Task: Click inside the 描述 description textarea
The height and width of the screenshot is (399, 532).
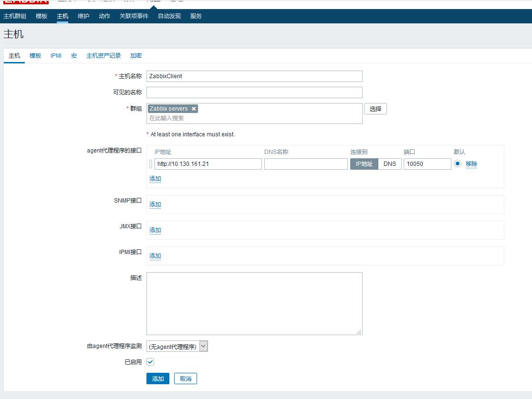Action: tap(254, 304)
